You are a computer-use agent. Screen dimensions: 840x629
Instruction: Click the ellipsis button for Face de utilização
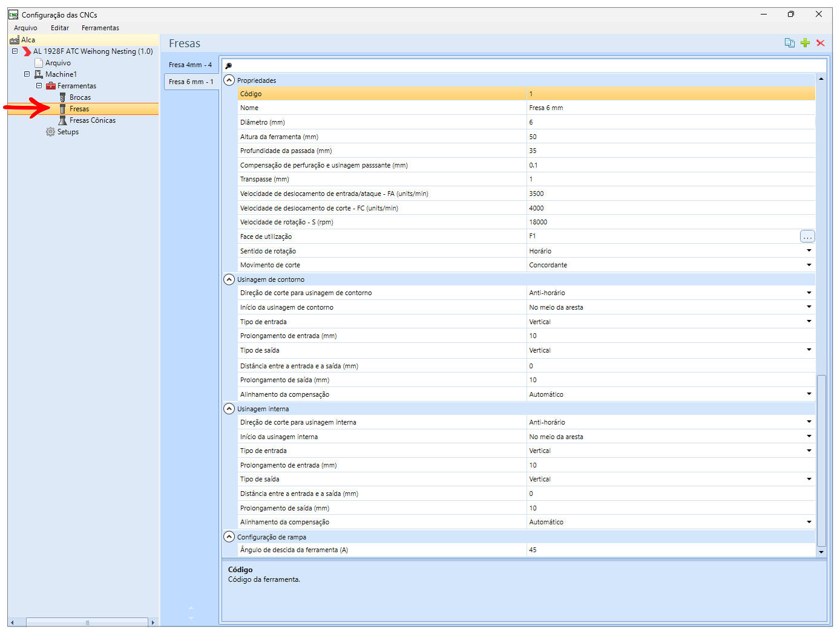point(807,236)
